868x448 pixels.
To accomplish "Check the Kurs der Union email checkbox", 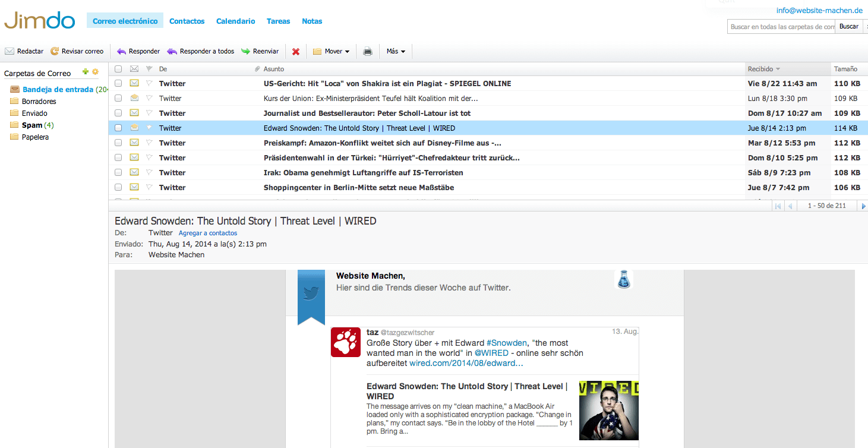I will [118, 98].
